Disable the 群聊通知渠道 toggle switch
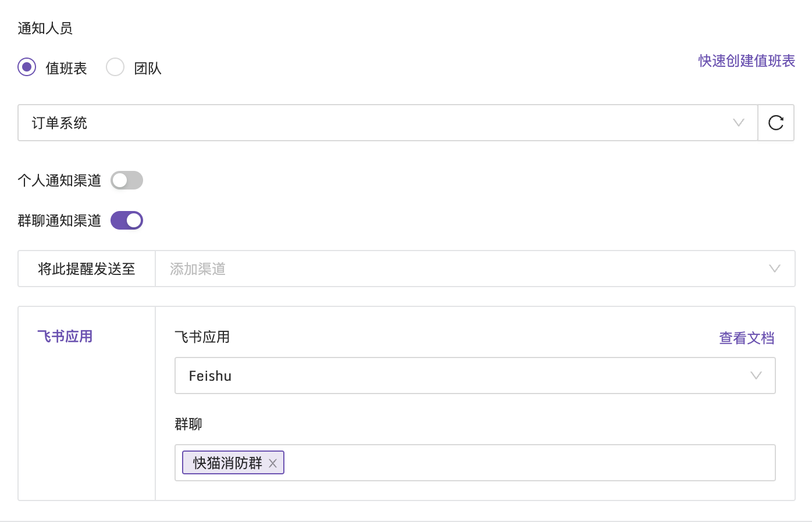The height and width of the screenshot is (522, 812). coord(127,220)
